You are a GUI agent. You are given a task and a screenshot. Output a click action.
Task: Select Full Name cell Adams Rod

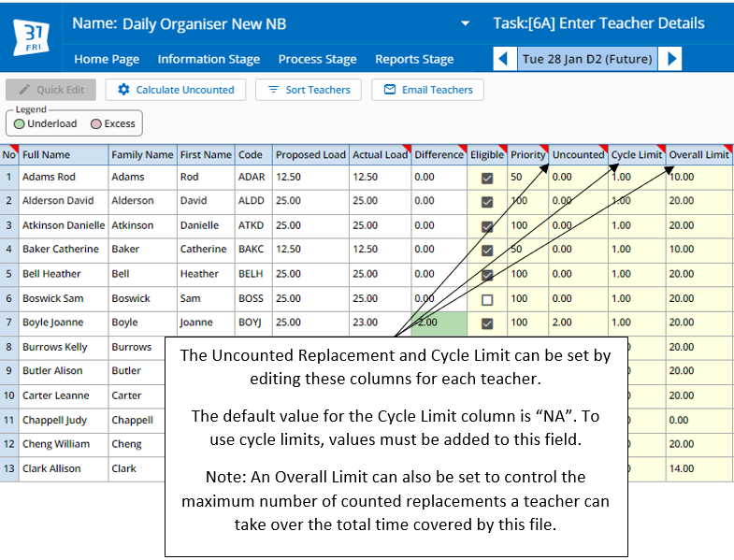64,177
